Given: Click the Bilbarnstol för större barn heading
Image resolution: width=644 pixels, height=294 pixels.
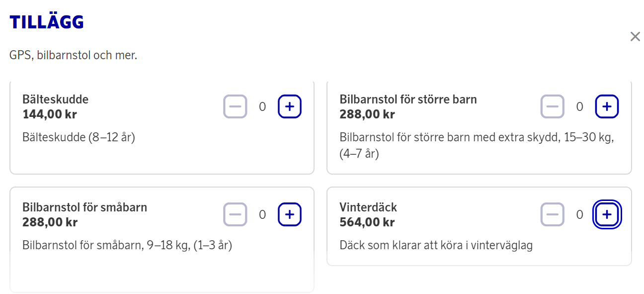Looking at the screenshot, I should coord(408,99).
